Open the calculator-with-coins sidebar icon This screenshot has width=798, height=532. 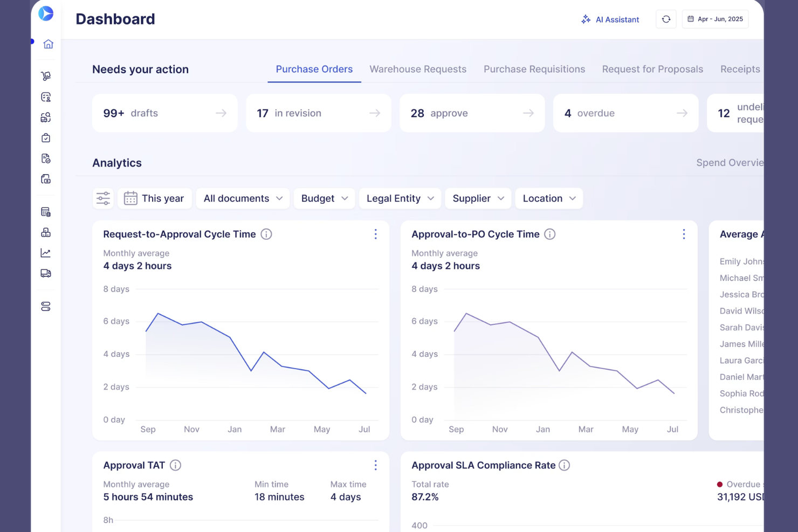click(x=46, y=212)
